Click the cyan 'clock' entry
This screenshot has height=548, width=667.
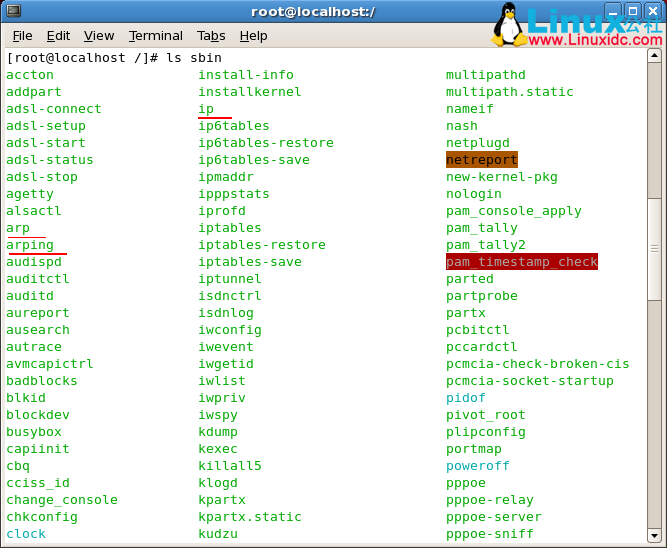(x=26, y=534)
